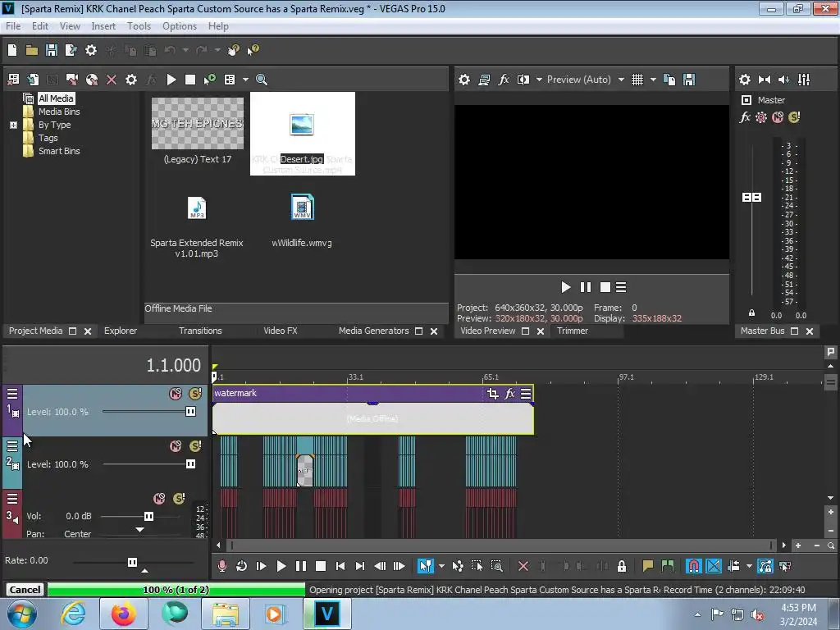Play the video preview
Screen dimensions: 840x630
(566, 288)
